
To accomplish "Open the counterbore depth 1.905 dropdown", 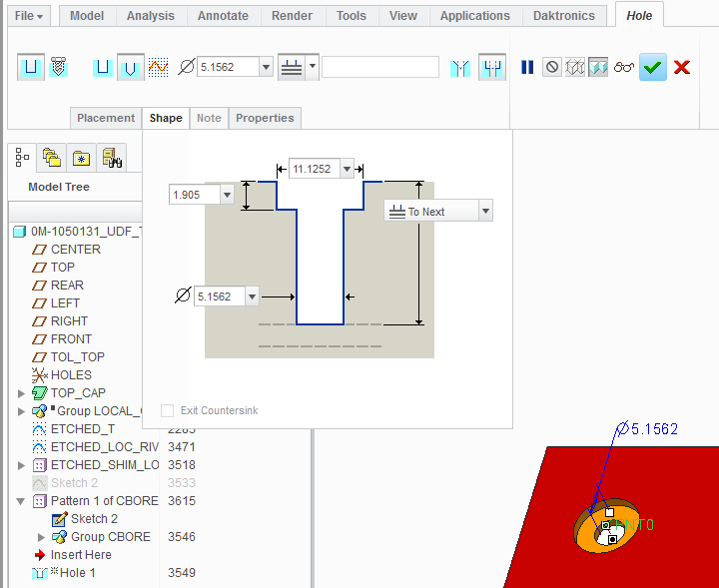I will [x=227, y=195].
